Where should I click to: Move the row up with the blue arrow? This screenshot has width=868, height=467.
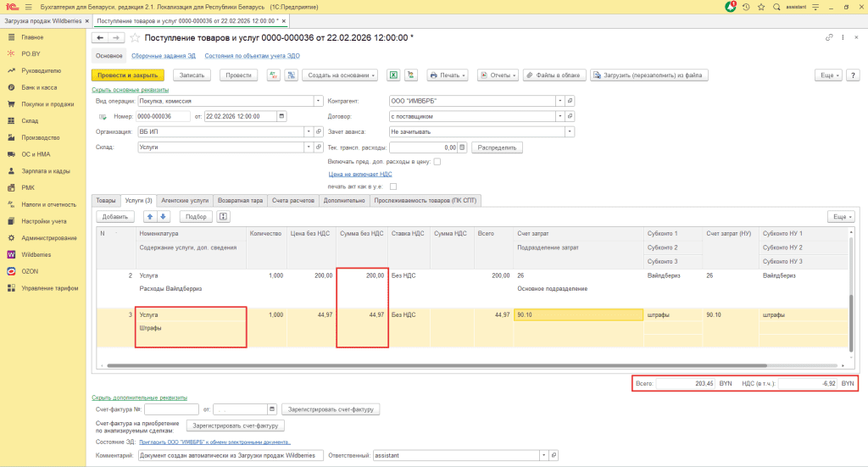pyautogui.click(x=150, y=216)
